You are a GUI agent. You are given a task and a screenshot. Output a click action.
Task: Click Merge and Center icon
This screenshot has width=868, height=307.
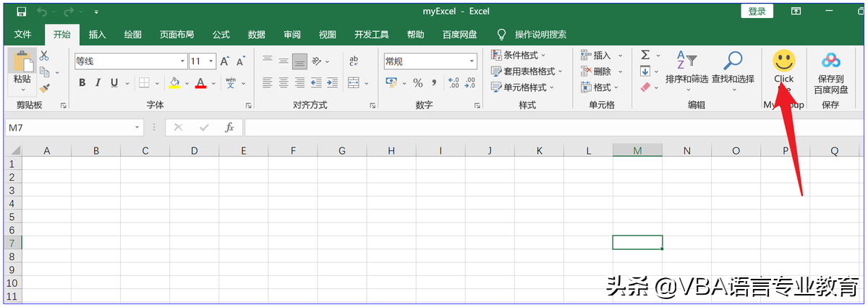click(x=354, y=82)
